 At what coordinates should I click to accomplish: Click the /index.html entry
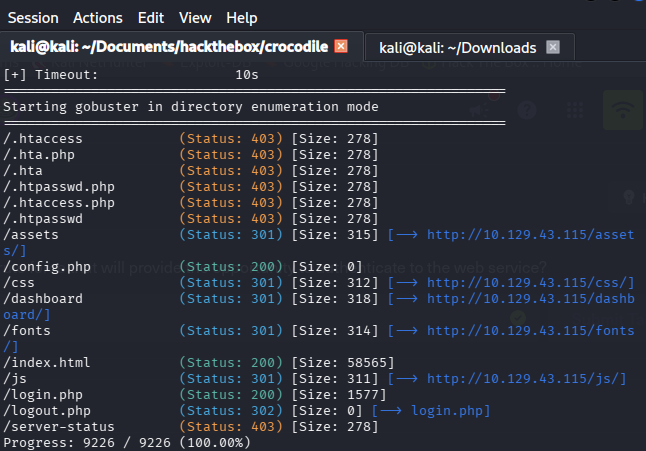[x=47, y=363]
